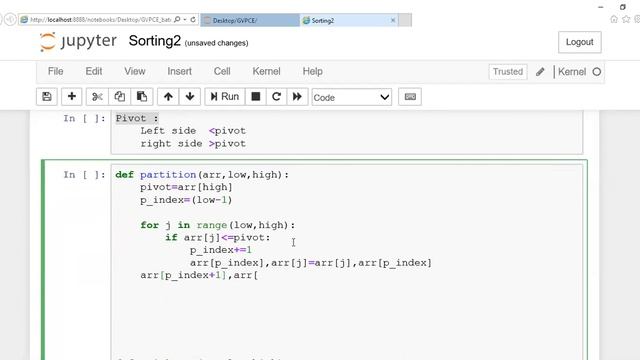640x360 pixels.
Task: Click the 'p_index=(low-1)' code line
Action: coord(186,200)
